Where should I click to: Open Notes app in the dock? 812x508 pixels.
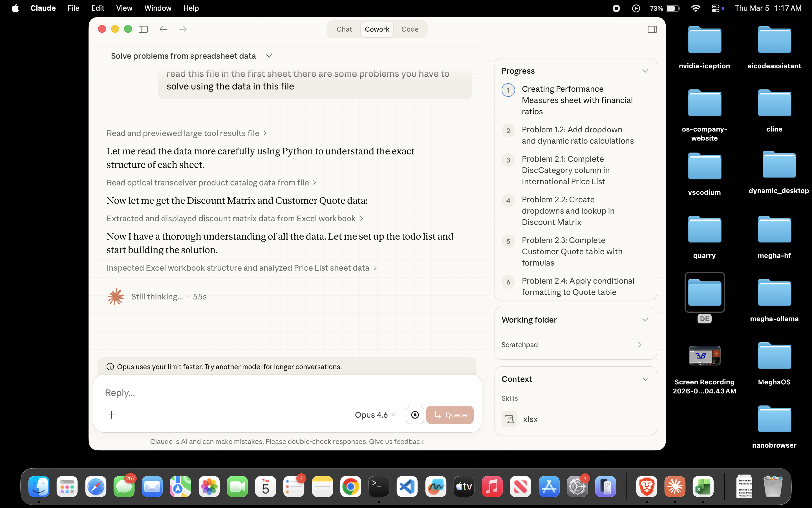click(323, 487)
